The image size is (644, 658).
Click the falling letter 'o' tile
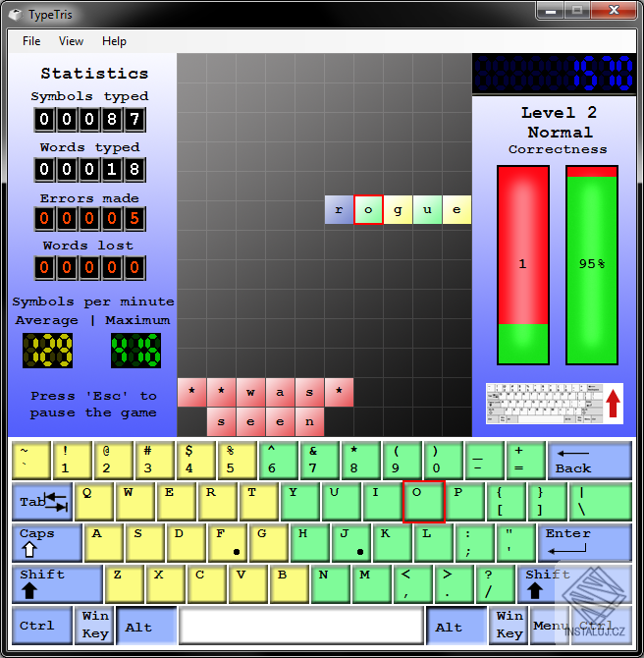pos(368,209)
